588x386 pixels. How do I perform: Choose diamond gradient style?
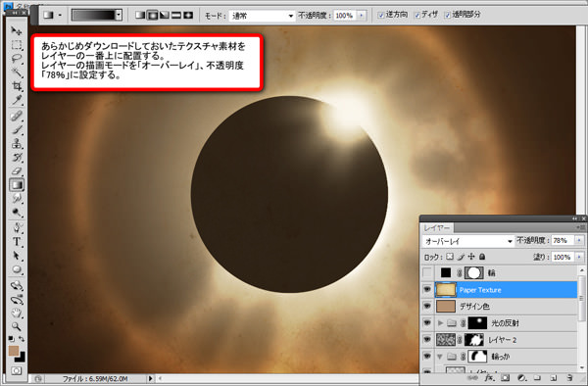[188, 15]
